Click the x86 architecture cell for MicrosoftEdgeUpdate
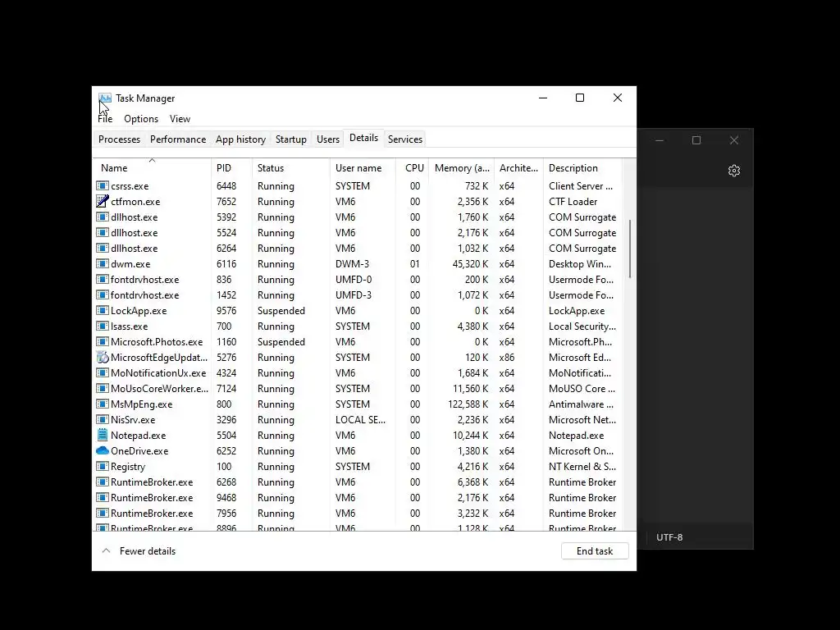The width and height of the screenshot is (840, 630). [507, 358]
